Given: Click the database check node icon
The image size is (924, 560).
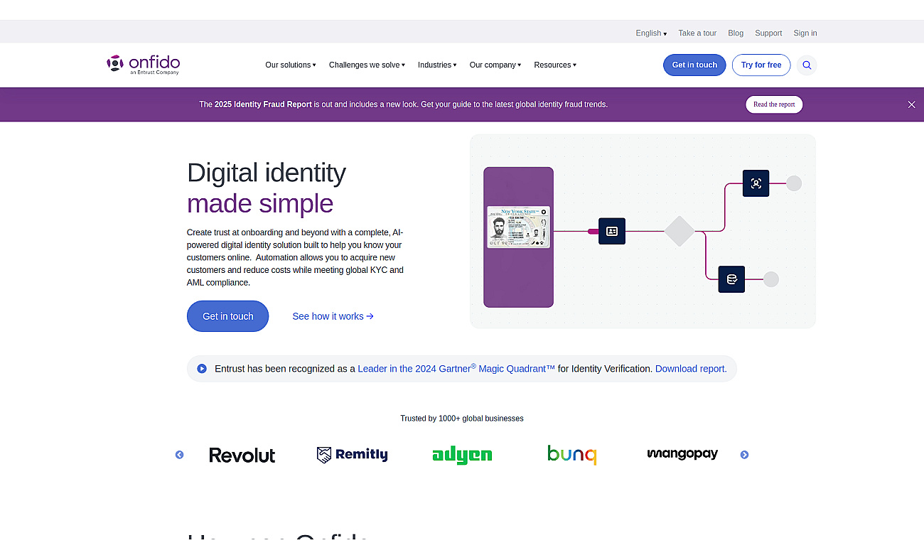Looking at the screenshot, I should 731,279.
